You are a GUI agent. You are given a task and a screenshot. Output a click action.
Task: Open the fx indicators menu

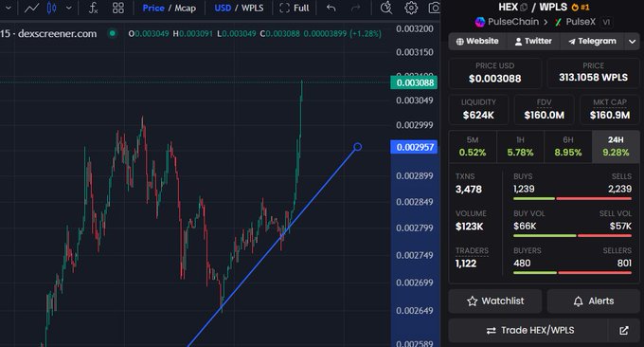(94, 8)
